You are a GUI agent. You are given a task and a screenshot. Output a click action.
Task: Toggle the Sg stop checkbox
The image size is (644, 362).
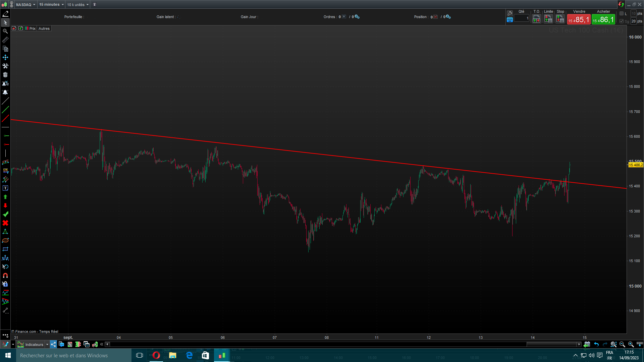click(622, 21)
